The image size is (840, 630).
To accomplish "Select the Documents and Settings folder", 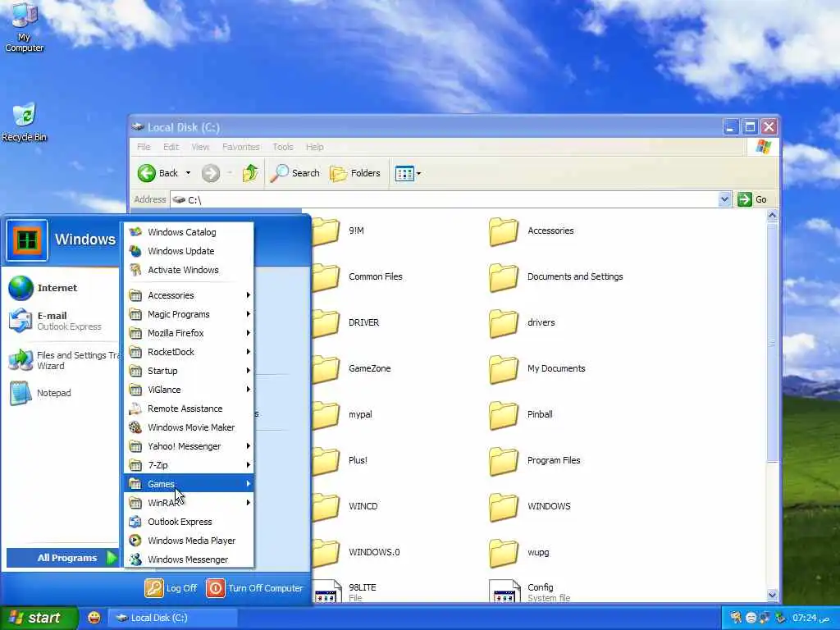I will click(556, 277).
